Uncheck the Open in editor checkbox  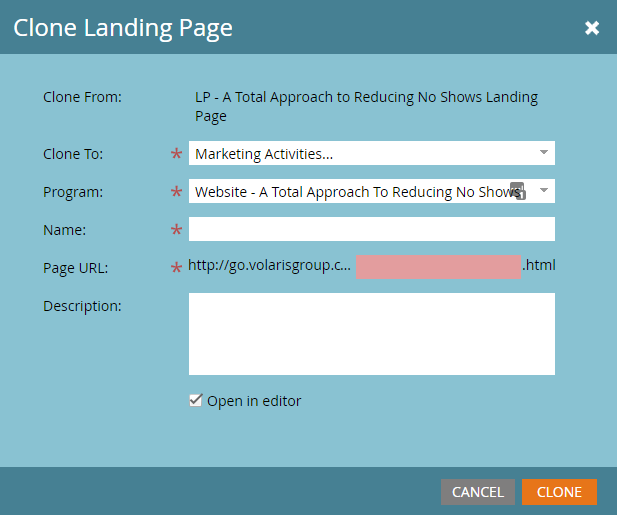(196, 401)
